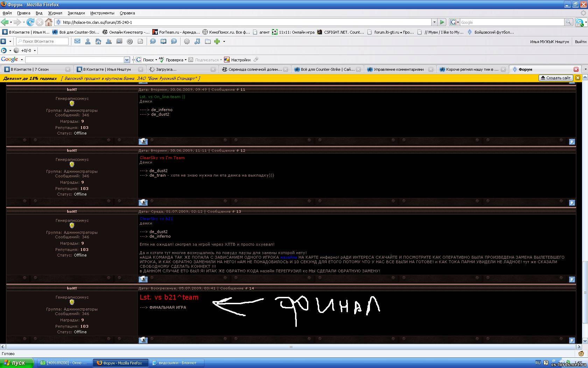Click the VKontakte toolbar notes page icon
The image size is (588, 368).
coord(140,41)
